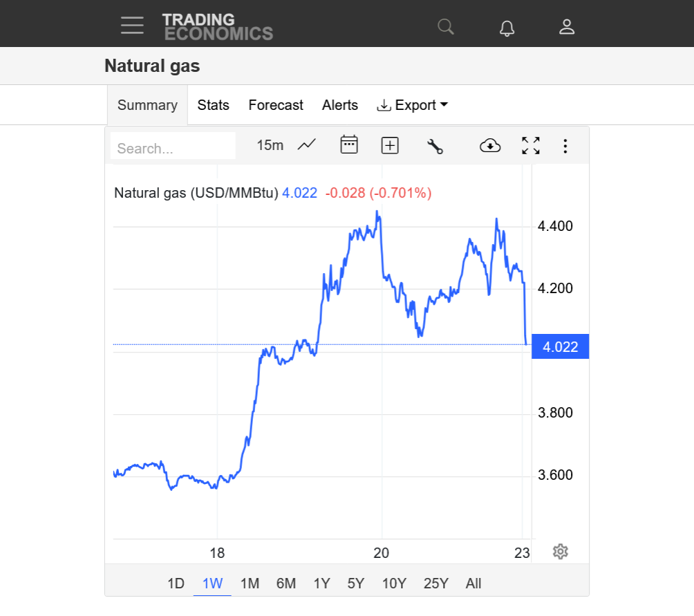Screen dimensions: 694x616
Task: Switch to the Stats tab
Action: tap(213, 105)
